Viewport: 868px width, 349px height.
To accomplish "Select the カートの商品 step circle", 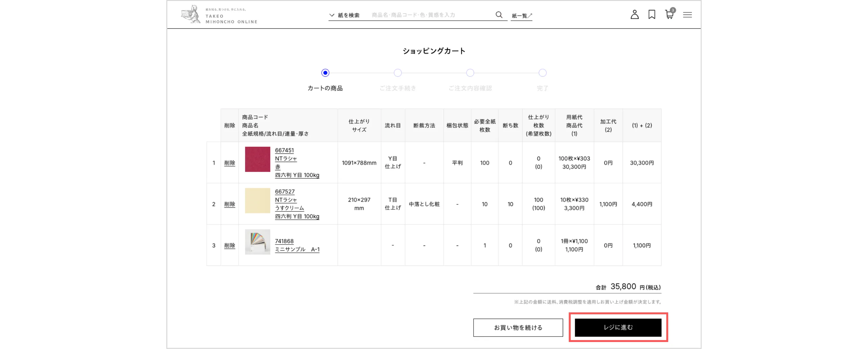I will (325, 73).
